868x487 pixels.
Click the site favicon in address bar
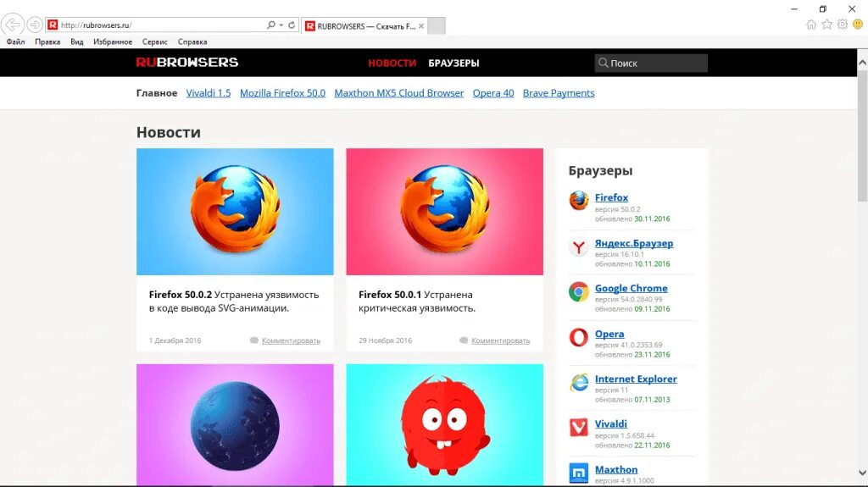tap(53, 25)
